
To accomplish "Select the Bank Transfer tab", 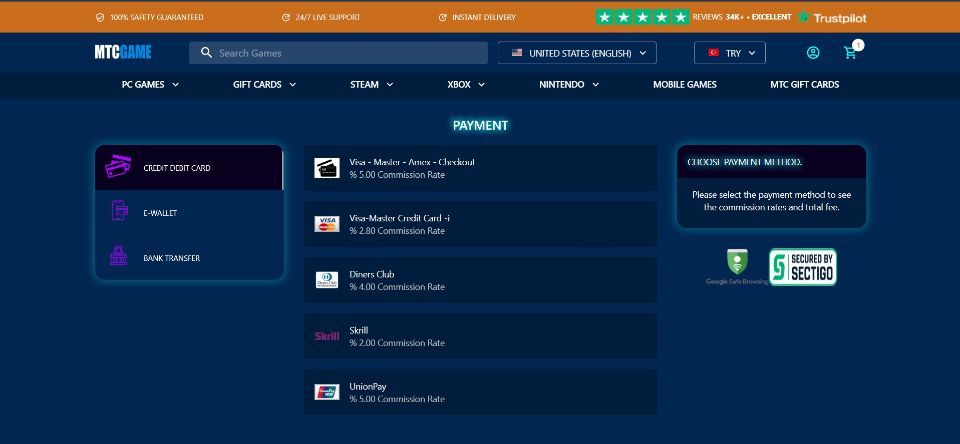I will [x=189, y=258].
